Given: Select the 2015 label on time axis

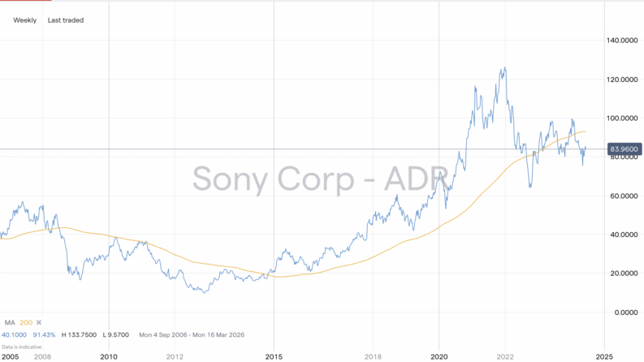Looking at the screenshot, I should 274,356.
